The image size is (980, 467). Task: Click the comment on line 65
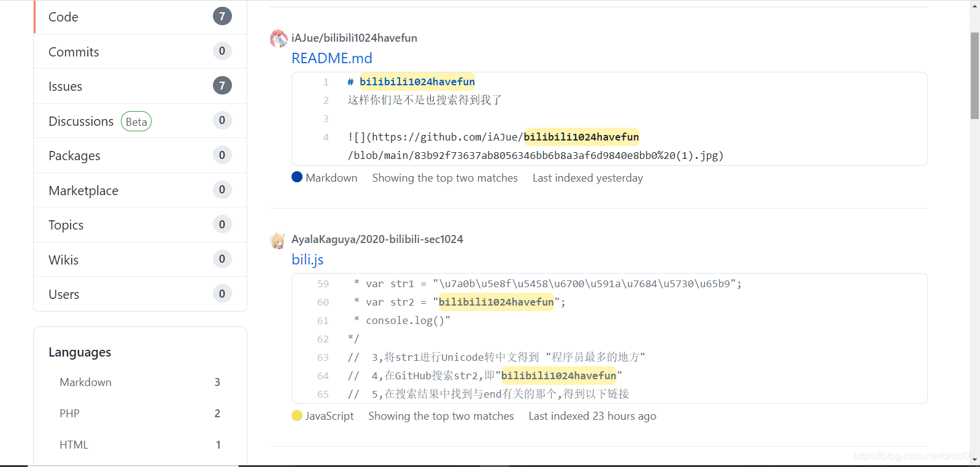(x=488, y=394)
